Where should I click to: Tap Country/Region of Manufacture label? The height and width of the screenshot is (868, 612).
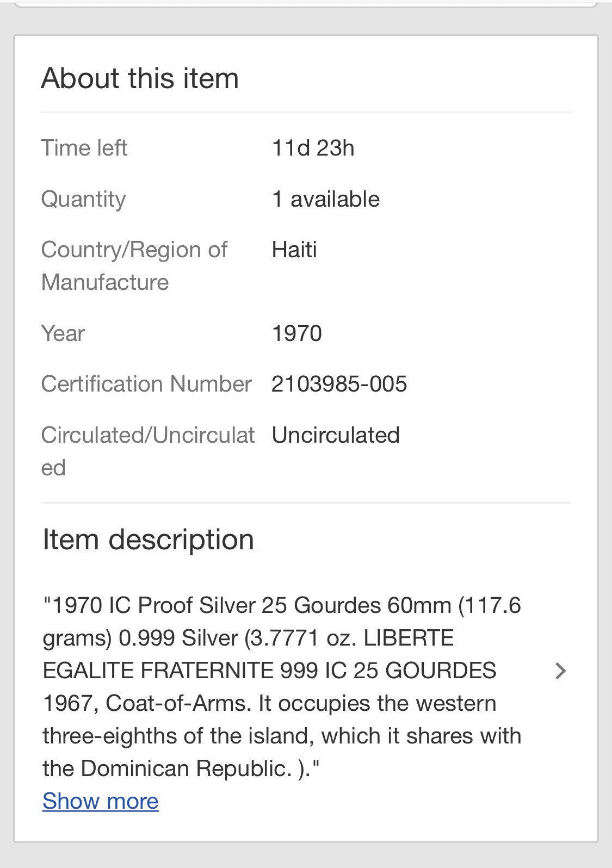click(x=134, y=266)
